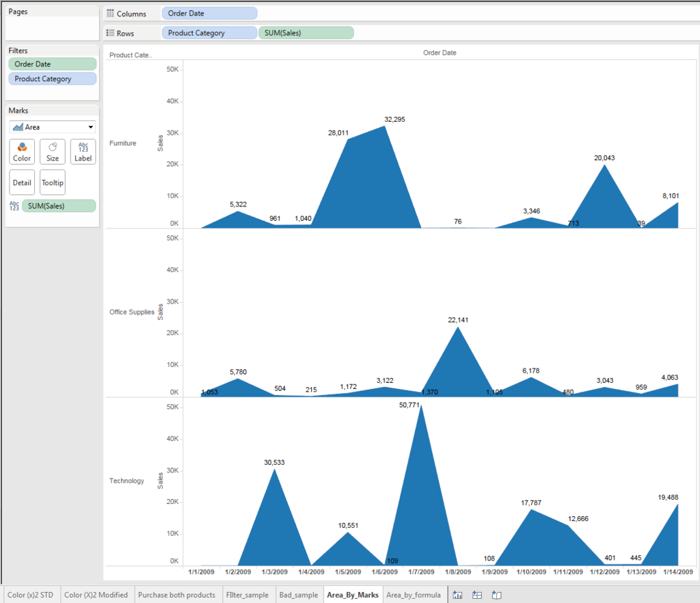This screenshot has height=603, width=700.
Task: Click the Tooltip marks button
Action: (52, 183)
